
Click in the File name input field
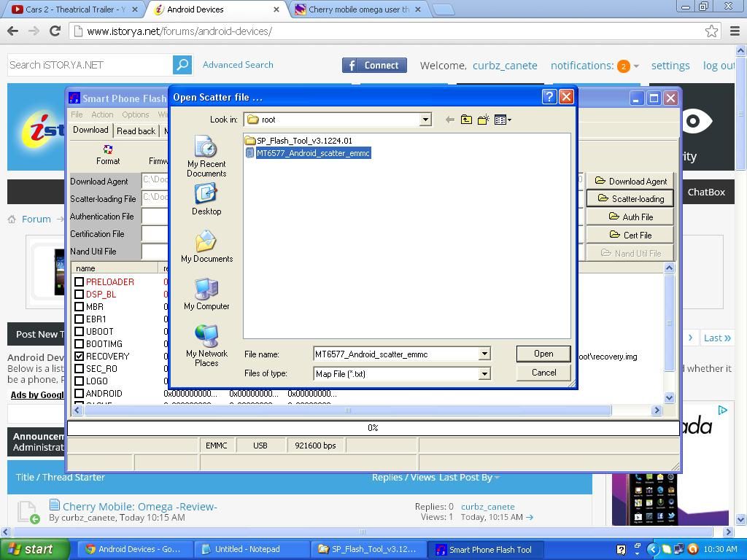[x=396, y=354]
